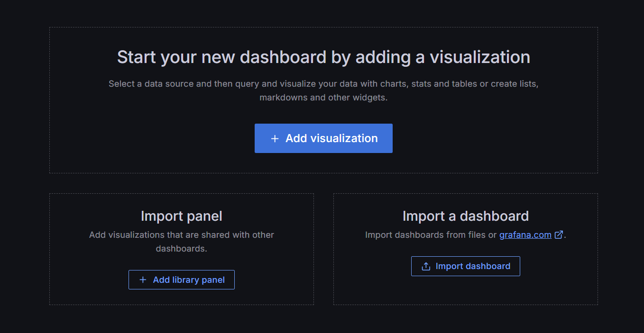
Task: Click the external link icon after grafana.com
Action: [x=559, y=234]
